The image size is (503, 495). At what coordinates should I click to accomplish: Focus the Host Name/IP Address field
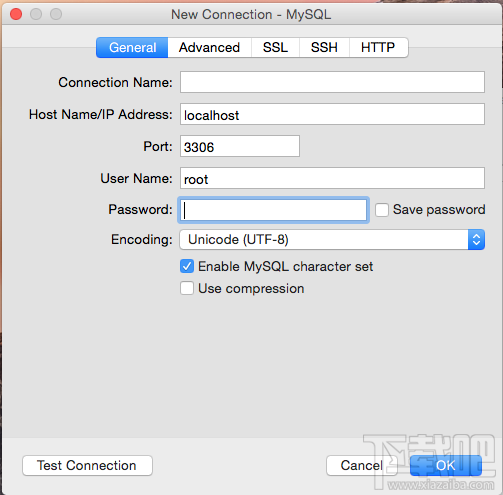(332, 114)
